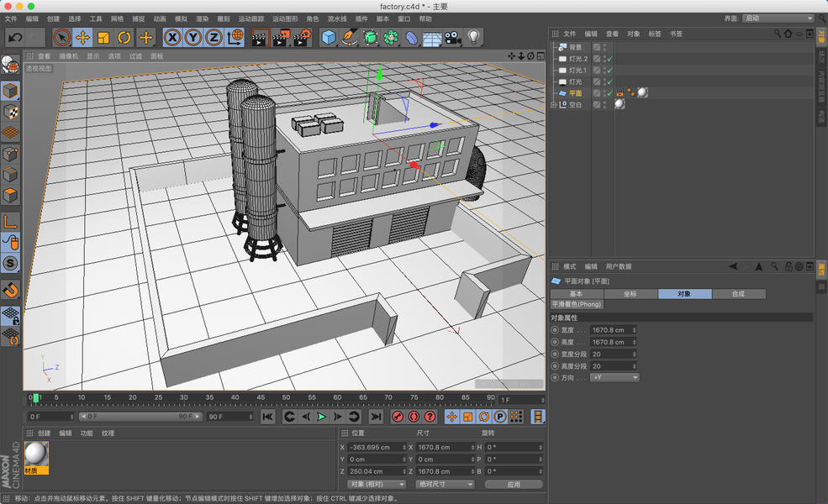Toggle Z axis lock
Image resolution: width=828 pixels, height=504 pixels.
(x=214, y=38)
